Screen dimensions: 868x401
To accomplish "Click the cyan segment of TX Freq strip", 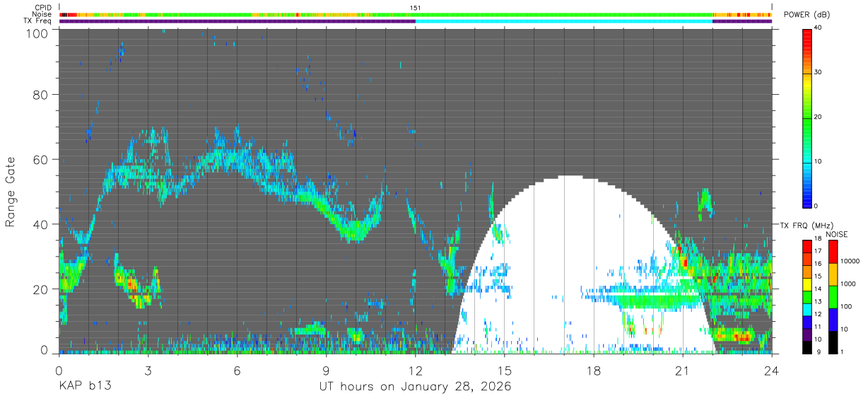I will coord(564,21).
